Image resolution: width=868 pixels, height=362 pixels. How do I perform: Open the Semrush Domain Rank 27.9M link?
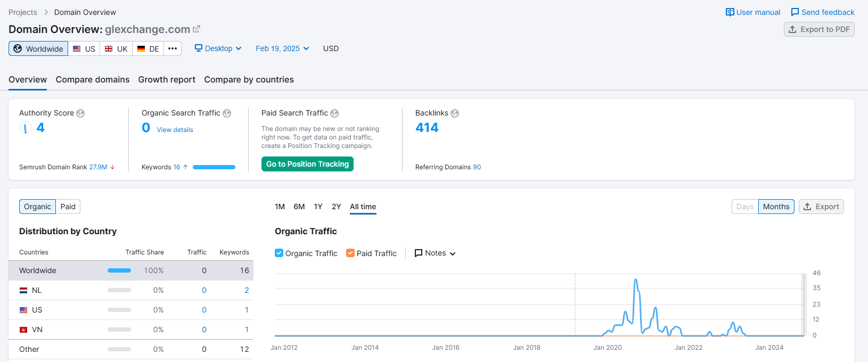coord(98,167)
